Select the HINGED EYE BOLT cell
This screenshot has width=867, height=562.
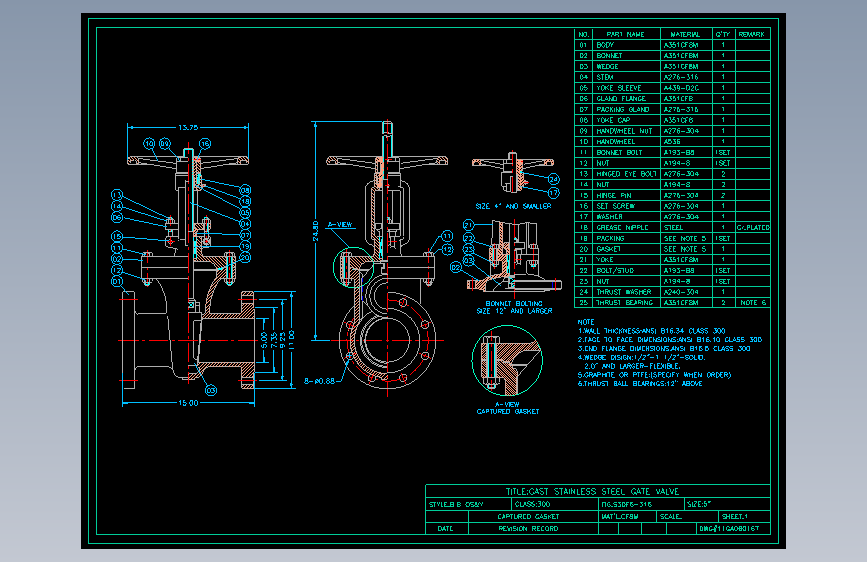coord(626,174)
